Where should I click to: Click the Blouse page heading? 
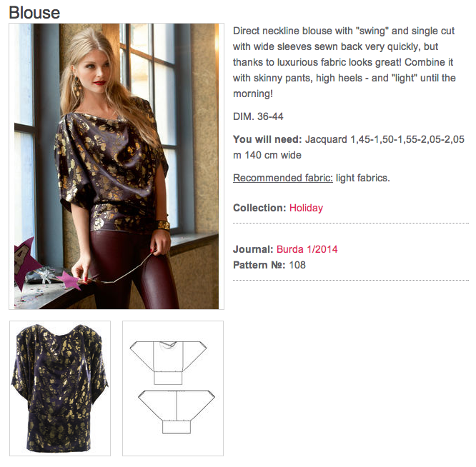(34, 13)
